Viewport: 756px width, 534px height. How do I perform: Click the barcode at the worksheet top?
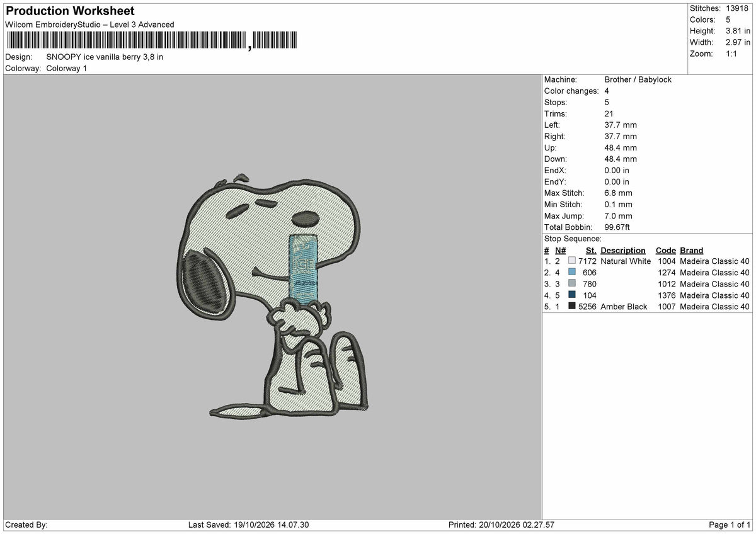pyautogui.click(x=151, y=41)
